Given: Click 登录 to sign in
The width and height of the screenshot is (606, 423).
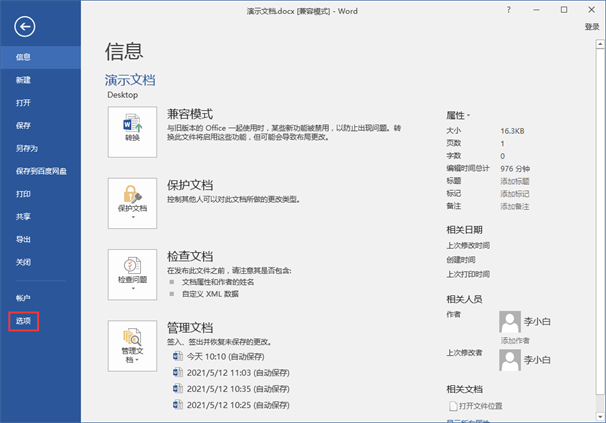Looking at the screenshot, I should tap(591, 27).
